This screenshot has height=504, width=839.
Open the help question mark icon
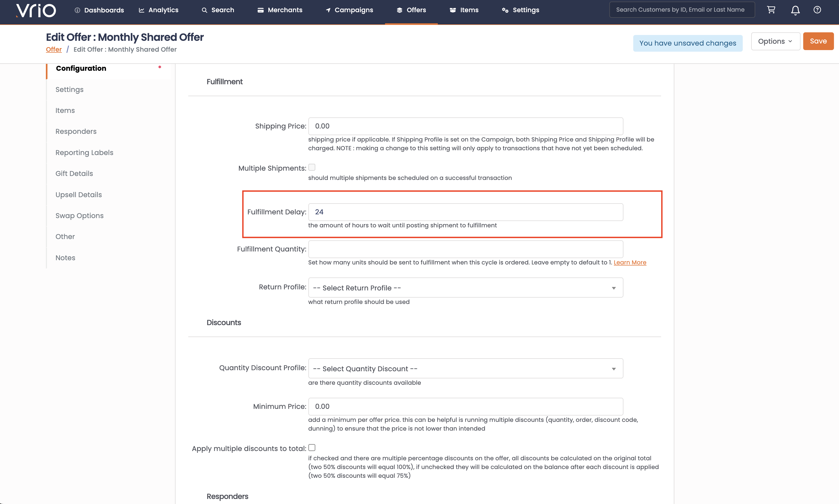coord(817,10)
